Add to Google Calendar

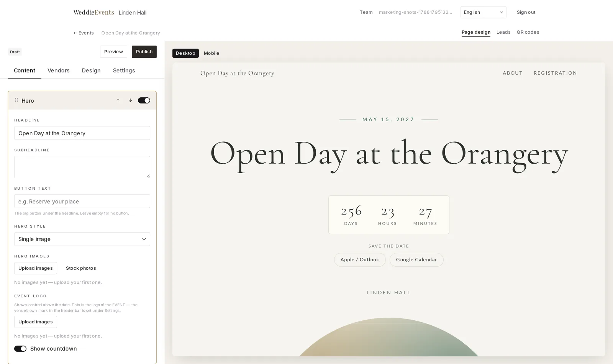(x=416, y=260)
